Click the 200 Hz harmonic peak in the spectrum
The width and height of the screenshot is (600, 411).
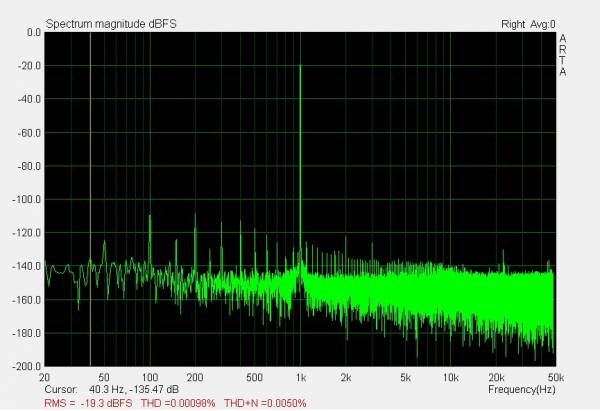click(195, 237)
